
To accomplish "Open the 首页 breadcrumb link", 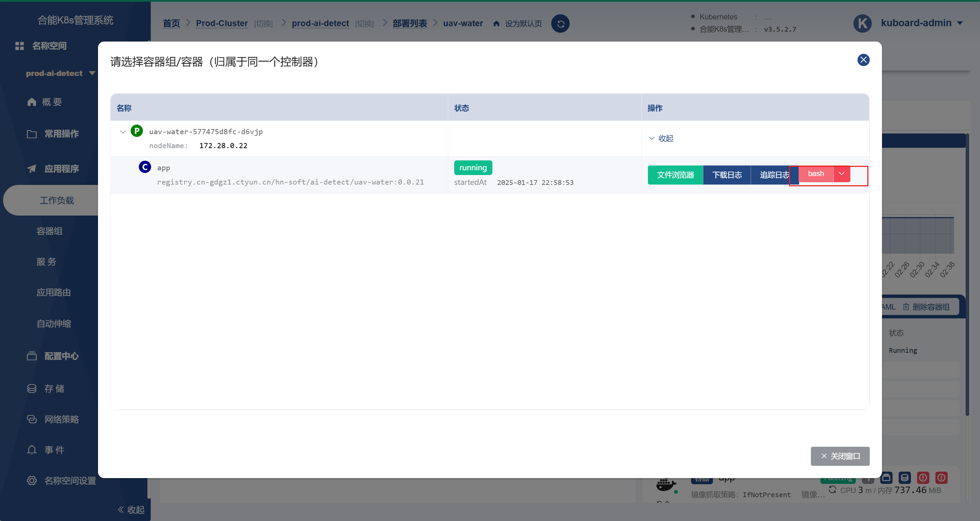I will click(x=171, y=23).
